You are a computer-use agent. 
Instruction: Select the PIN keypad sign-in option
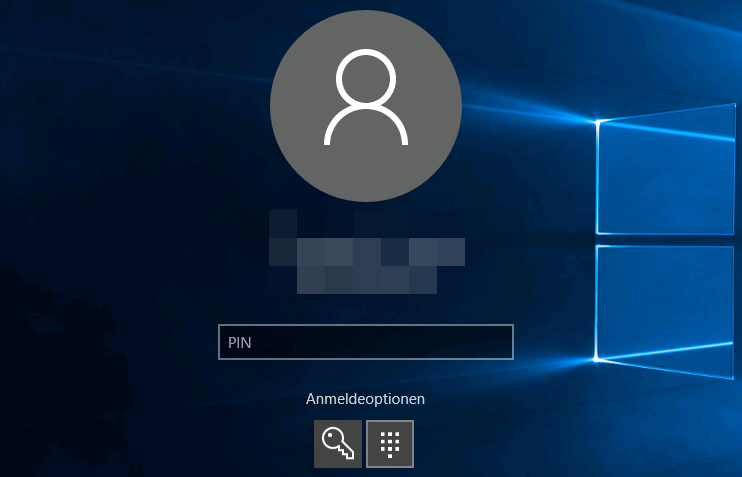tap(390, 444)
